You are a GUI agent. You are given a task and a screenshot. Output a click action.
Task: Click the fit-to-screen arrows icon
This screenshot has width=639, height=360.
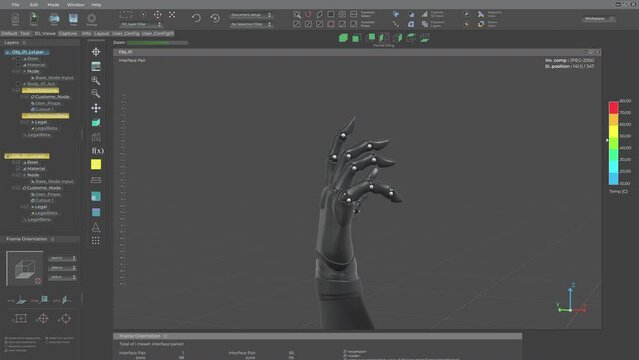(x=172, y=15)
